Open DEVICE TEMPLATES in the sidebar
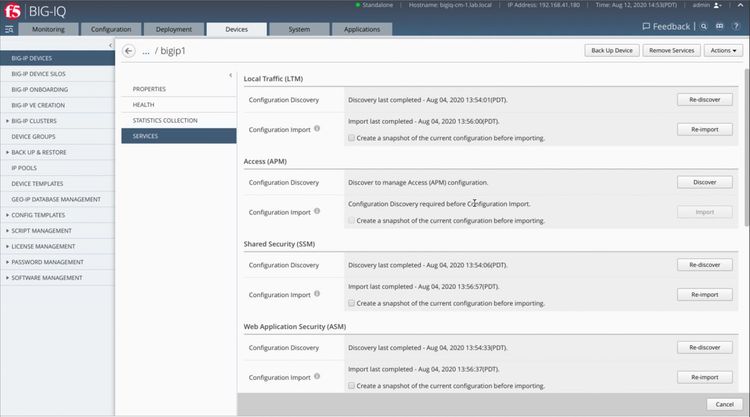 pyautogui.click(x=57, y=184)
